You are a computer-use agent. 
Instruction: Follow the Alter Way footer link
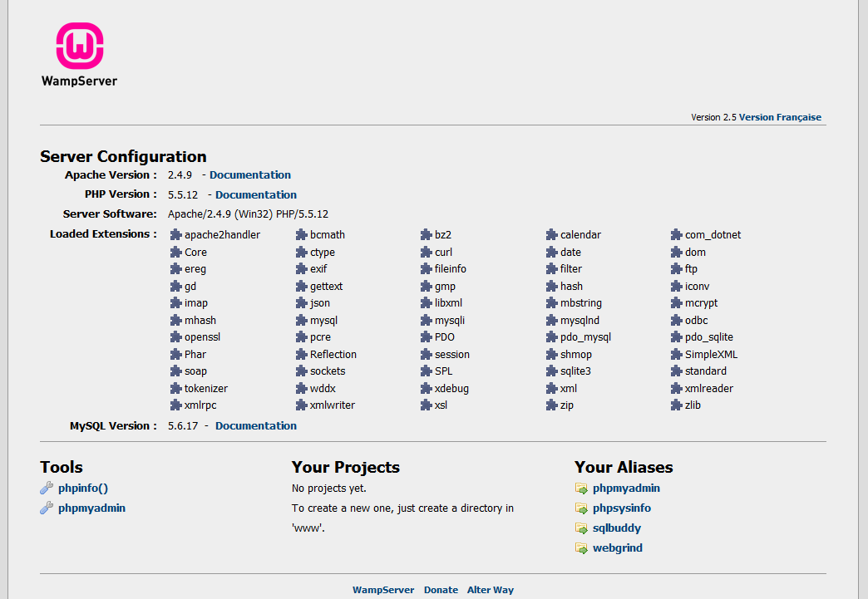click(491, 590)
